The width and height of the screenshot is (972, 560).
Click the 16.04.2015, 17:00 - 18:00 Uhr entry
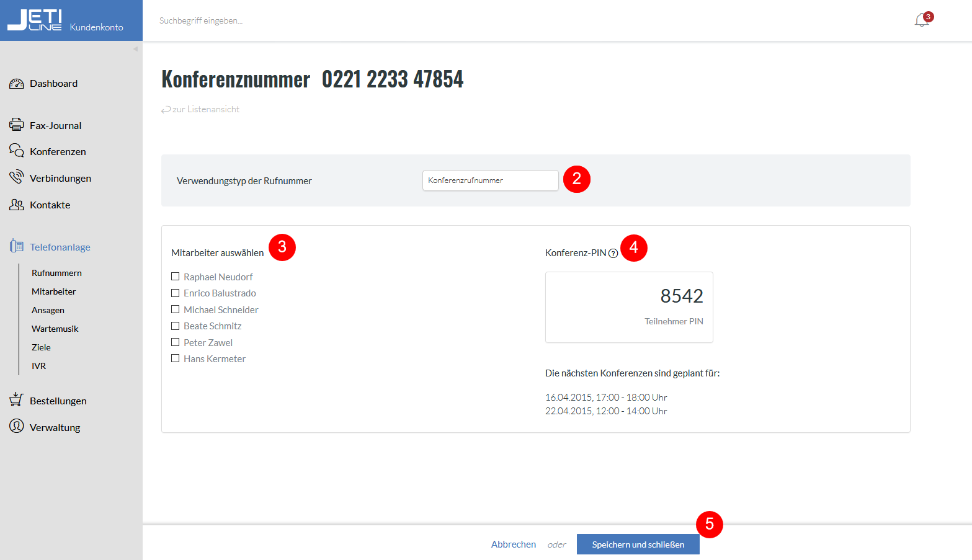(606, 397)
